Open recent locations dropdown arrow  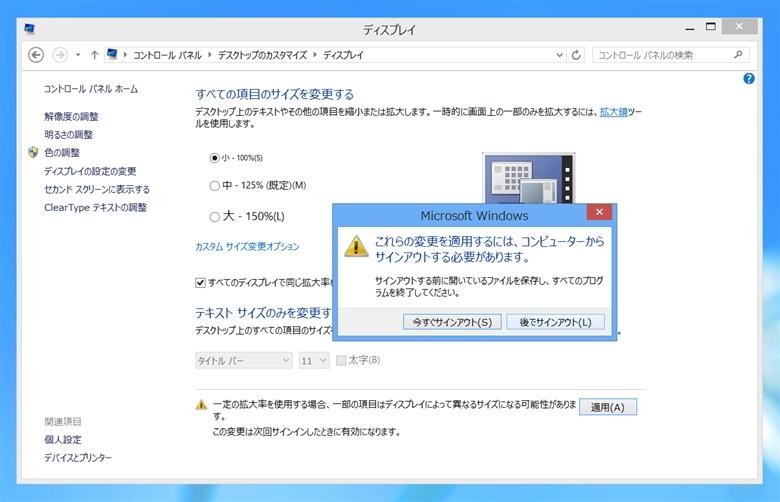[x=78, y=55]
